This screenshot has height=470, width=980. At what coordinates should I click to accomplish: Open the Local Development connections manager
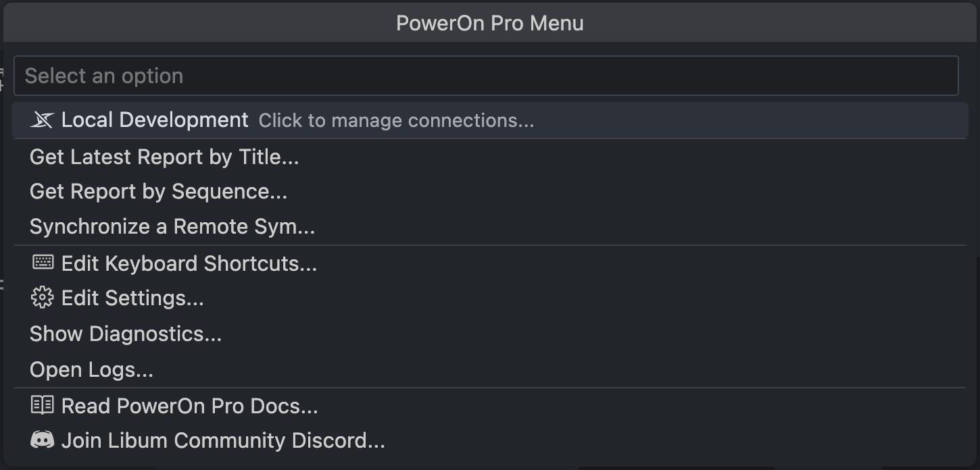coord(203,120)
